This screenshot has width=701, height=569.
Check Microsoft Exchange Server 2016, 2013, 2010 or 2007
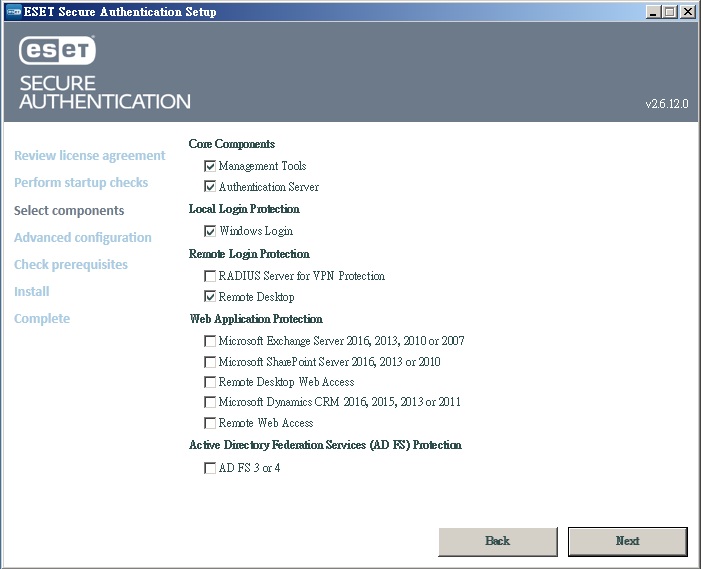(210, 341)
